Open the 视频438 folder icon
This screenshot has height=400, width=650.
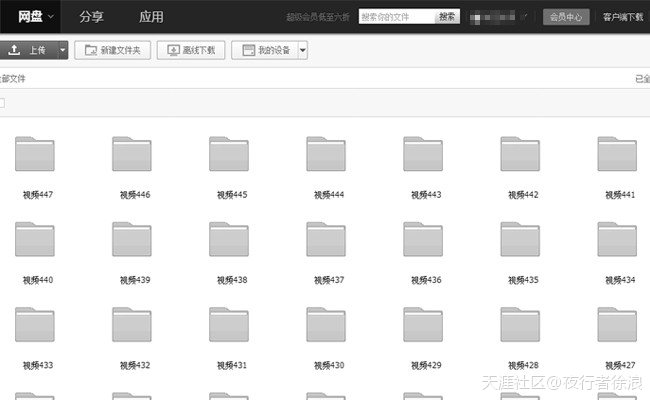click(229, 239)
